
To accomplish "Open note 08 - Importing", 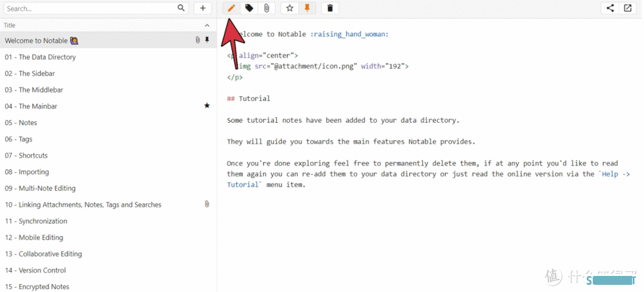I will tap(109, 172).
